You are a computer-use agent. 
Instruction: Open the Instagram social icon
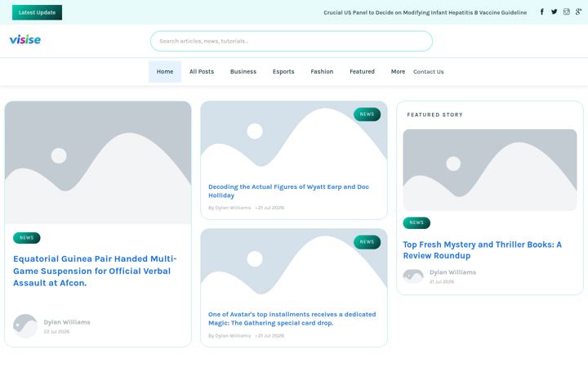pyautogui.click(x=567, y=12)
